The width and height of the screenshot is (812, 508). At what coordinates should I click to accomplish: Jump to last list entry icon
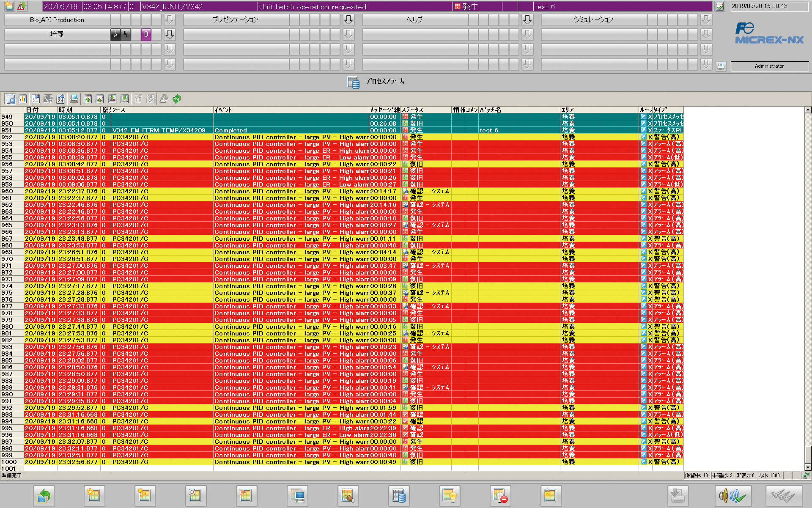[x=125, y=99]
